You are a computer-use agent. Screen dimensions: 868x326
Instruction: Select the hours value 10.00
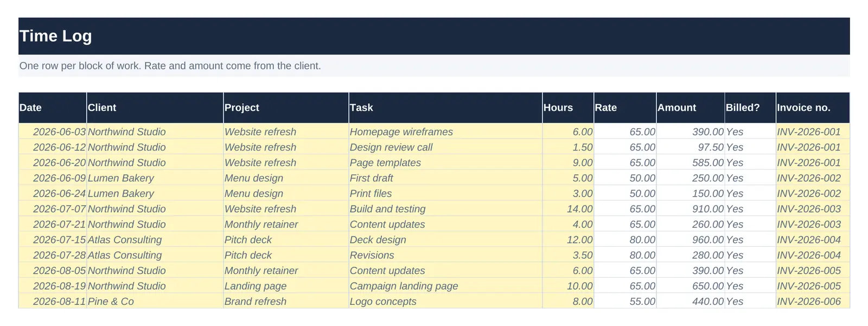point(568,286)
